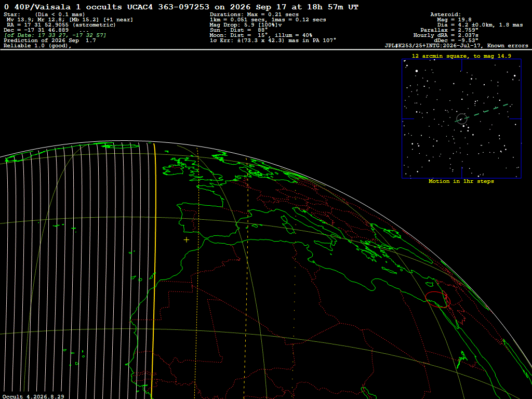Click the Occult 4.2026.8.29 version text

(x=33, y=396)
